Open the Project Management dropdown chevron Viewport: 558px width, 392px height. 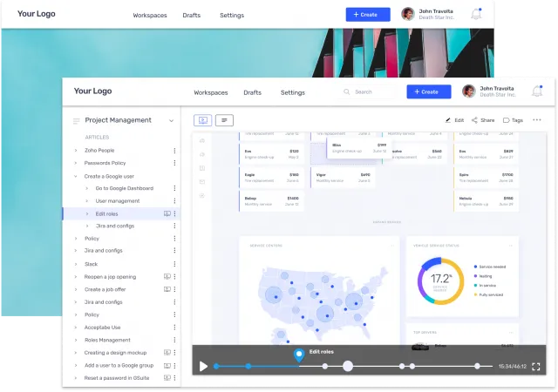click(171, 120)
